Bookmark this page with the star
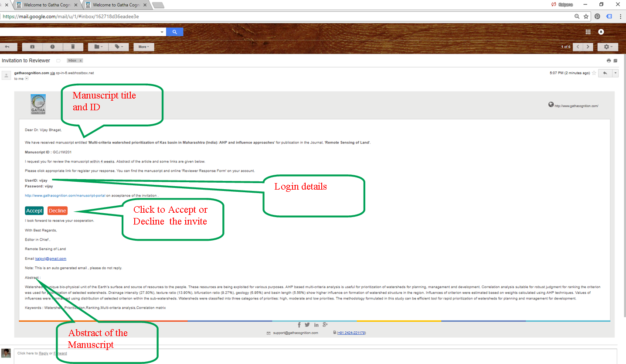Viewport: 626px width, 364px height. click(x=586, y=17)
